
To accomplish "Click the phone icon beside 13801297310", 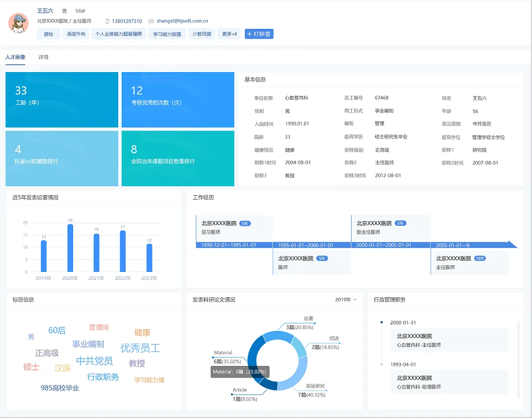I will coord(107,22).
